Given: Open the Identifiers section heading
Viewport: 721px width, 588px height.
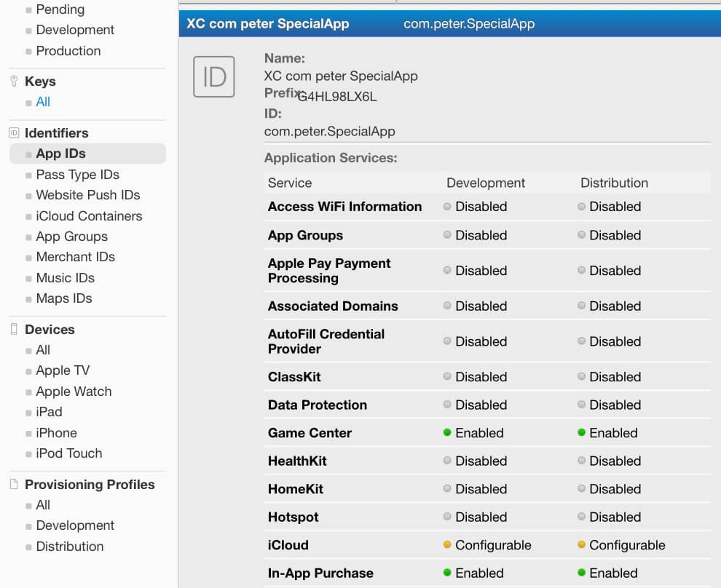Looking at the screenshot, I should click(57, 132).
